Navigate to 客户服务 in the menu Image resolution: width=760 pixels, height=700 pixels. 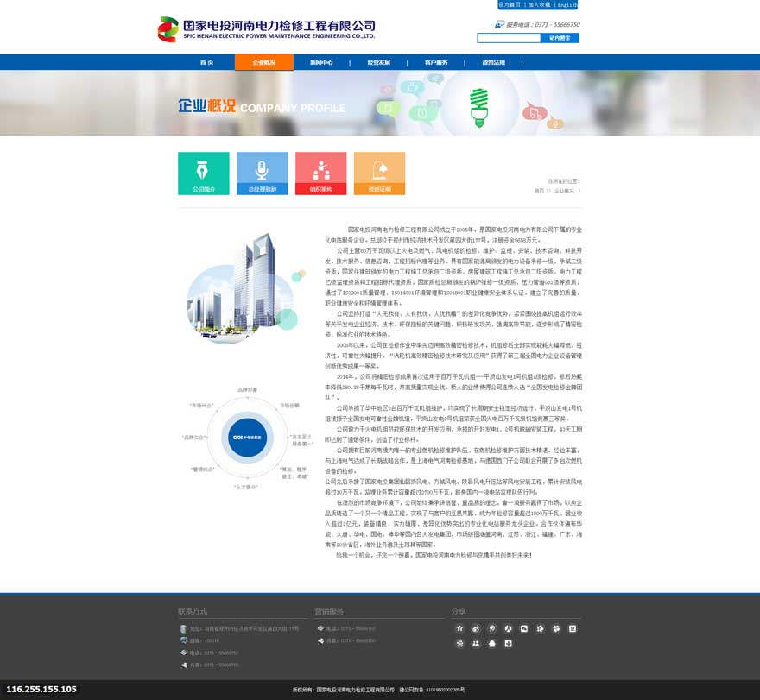436,62
